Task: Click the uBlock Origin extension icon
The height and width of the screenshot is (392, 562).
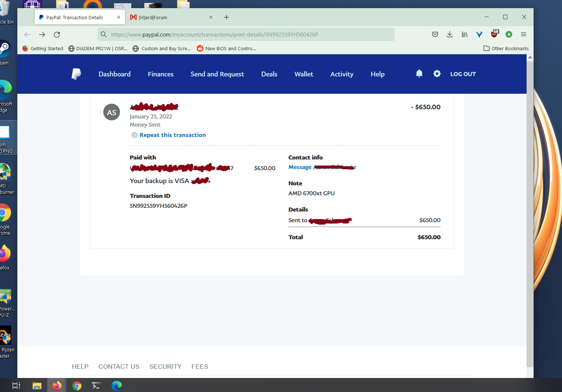Action: point(494,34)
